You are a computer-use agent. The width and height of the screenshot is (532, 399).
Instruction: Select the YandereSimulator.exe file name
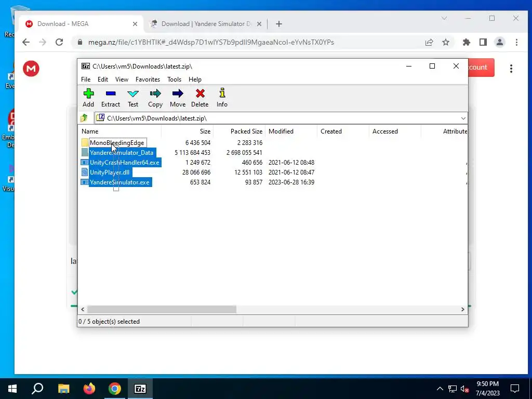tap(119, 182)
